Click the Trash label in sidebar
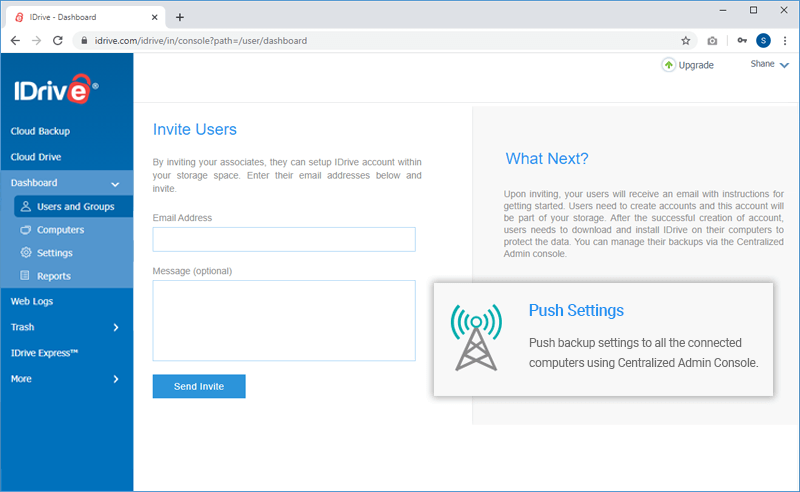Image resolution: width=800 pixels, height=492 pixels. [22, 327]
